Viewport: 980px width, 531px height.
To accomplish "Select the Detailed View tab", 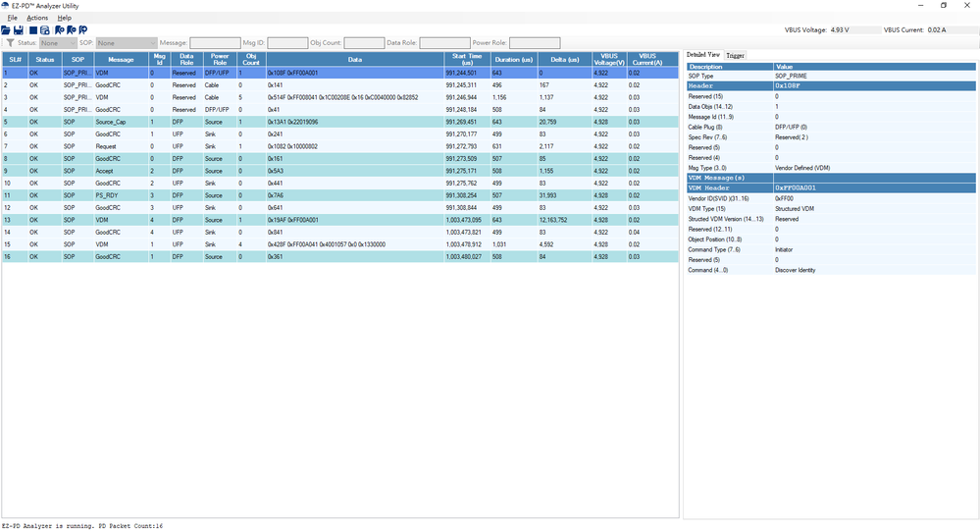I will (x=703, y=55).
